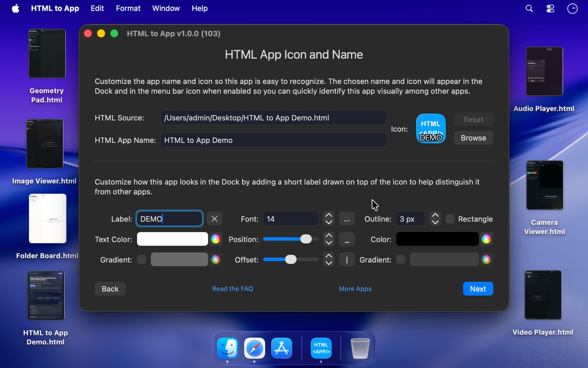The height and width of the screenshot is (368, 588).
Task: Enable the outline Gradient checkbox
Action: 401,259
